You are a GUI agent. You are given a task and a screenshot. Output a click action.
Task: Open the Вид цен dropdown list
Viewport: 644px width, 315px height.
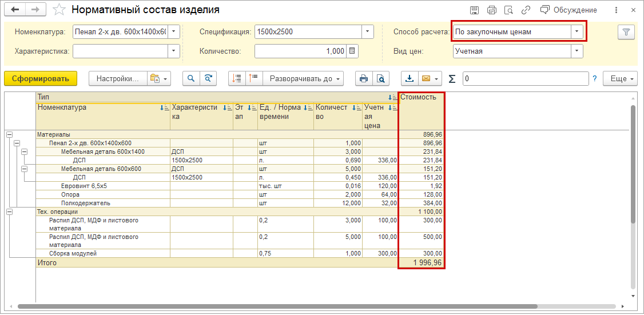pyautogui.click(x=577, y=51)
